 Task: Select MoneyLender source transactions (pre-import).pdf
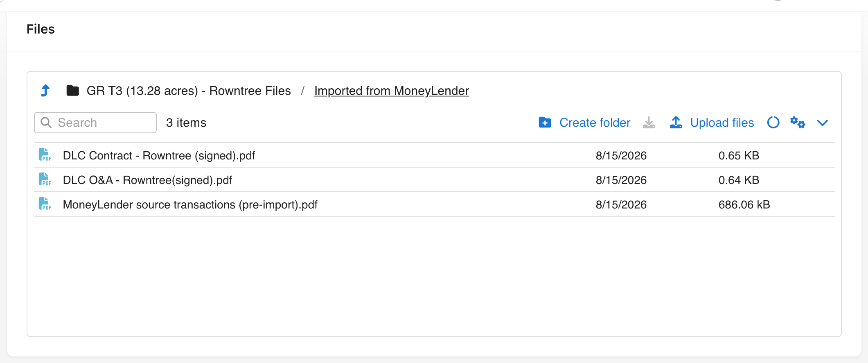point(190,204)
